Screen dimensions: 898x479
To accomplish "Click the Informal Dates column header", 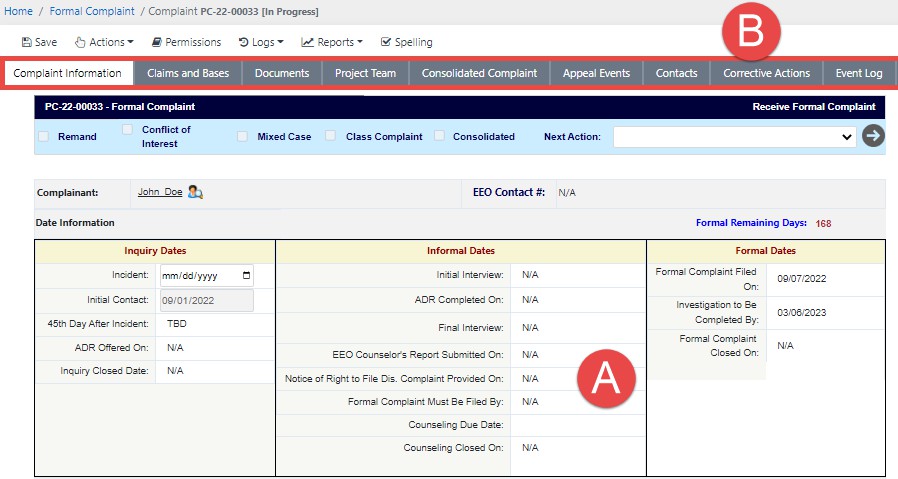I will tap(460, 251).
